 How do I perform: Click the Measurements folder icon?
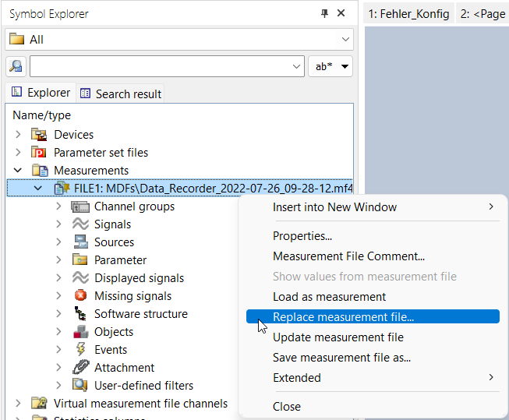point(40,171)
